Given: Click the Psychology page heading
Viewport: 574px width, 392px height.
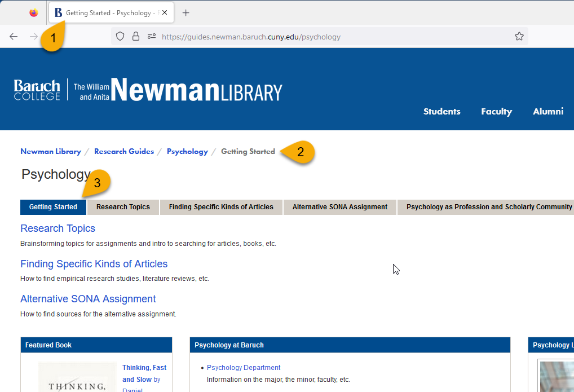Looking at the screenshot, I should pyautogui.click(x=56, y=174).
